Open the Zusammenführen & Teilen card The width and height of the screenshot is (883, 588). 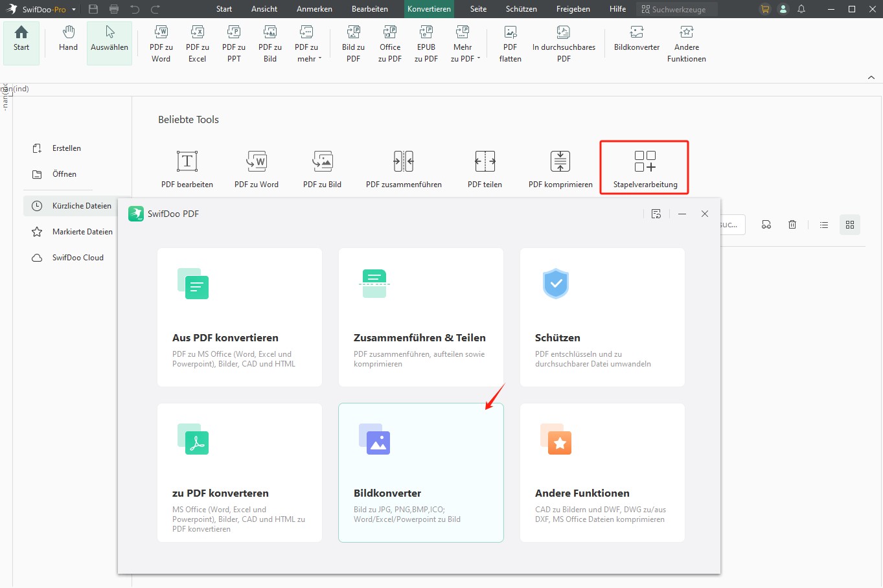click(x=421, y=317)
